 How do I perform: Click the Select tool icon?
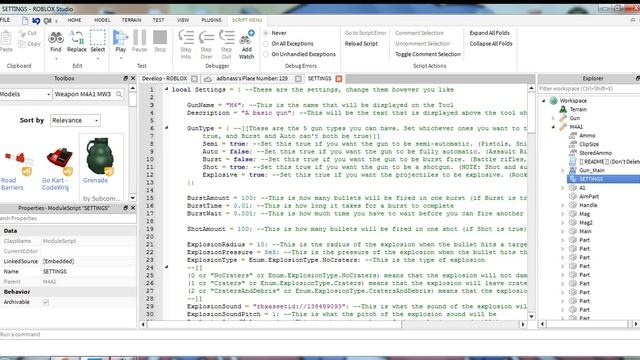pyautogui.click(x=98, y=38)
